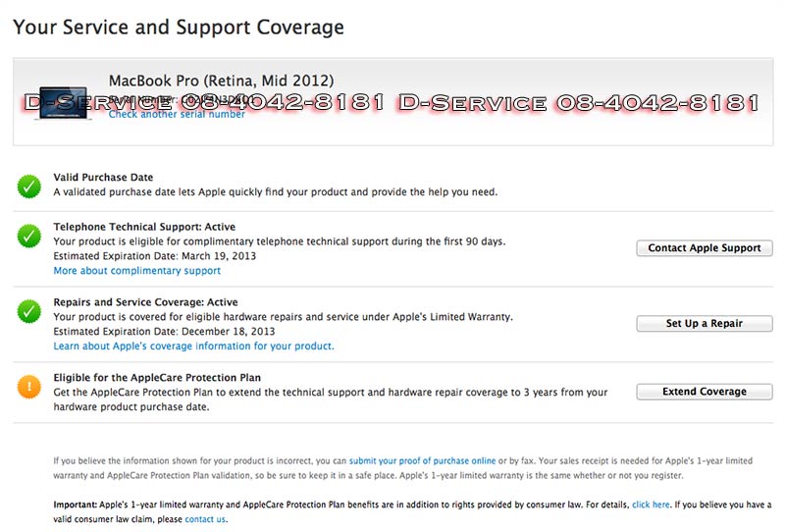Click the green checkmark for Repairs and Service Coverage
The height and width of the screenshot is (532, 785).
[x=28, y=311]
